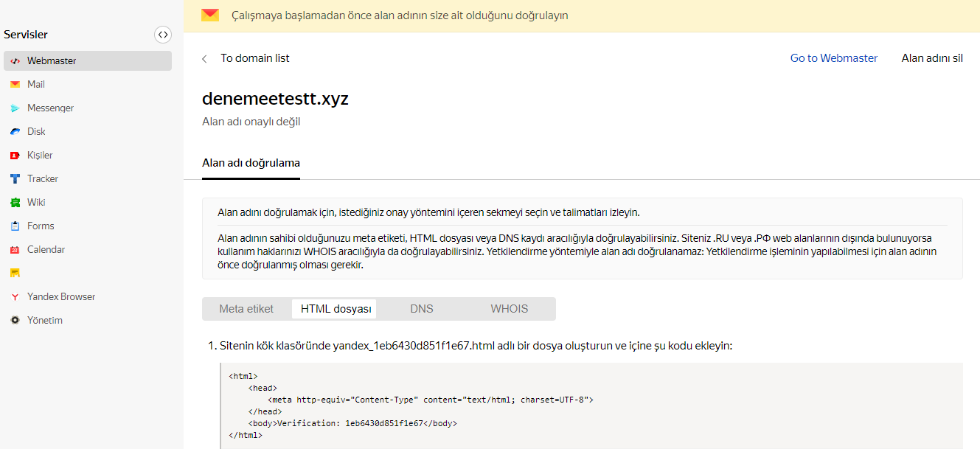
Task: Click the meta http-equiv code line
Action: click(431, 400)
